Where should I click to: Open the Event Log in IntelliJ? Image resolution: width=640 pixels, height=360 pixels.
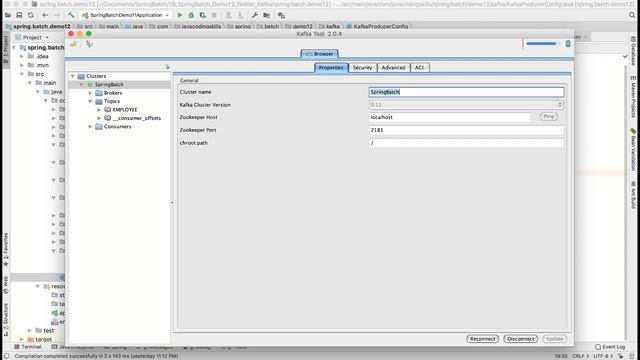[610, 347]
